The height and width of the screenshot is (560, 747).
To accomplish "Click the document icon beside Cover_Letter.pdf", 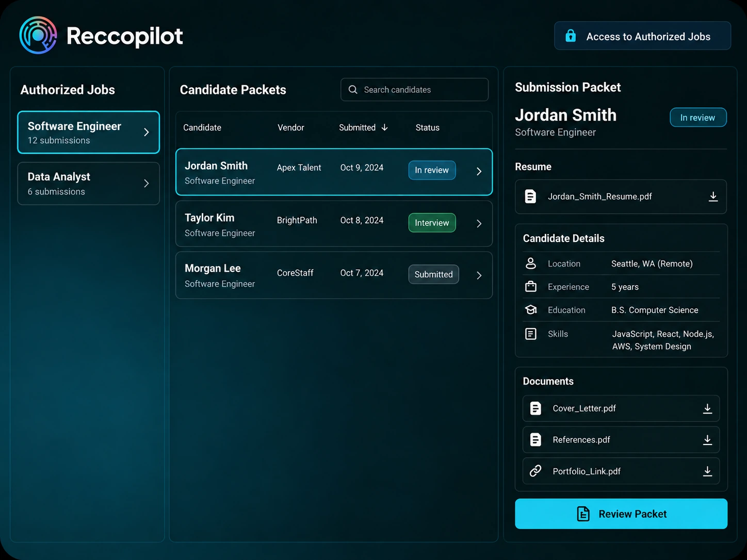I will click(535, 408).
